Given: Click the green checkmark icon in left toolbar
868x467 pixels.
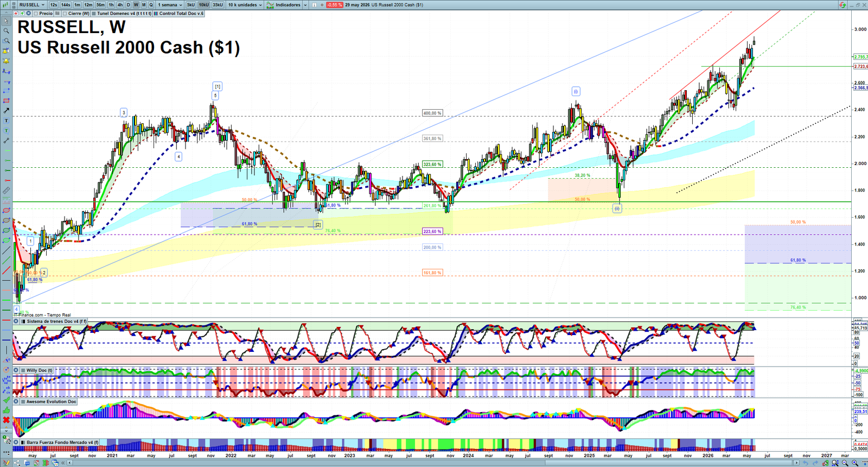Looking at the screenshot, I should click(7, 400).
